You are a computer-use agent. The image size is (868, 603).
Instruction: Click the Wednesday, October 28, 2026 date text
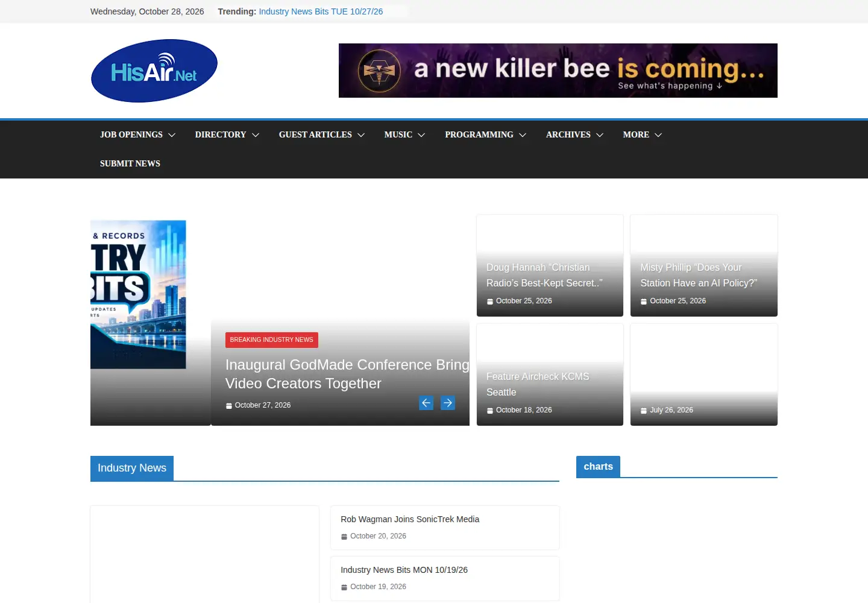click(x=147, y=11)
